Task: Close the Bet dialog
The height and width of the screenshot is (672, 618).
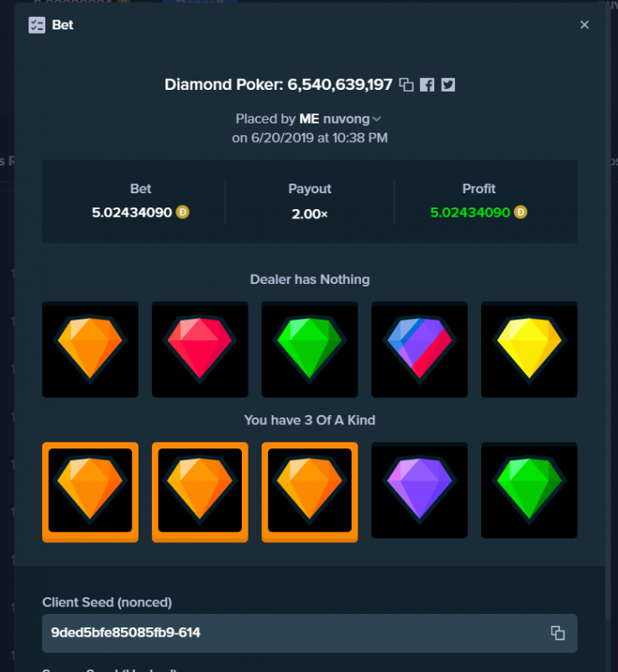Action: pyautogui.click(x=584, y=25)
